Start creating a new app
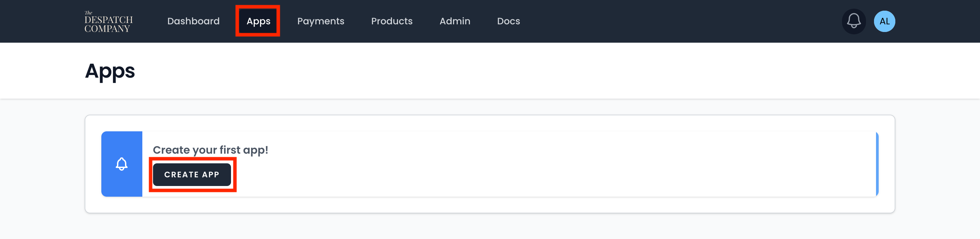This screenshot has width=980, height=239. [x=192, y=175]
